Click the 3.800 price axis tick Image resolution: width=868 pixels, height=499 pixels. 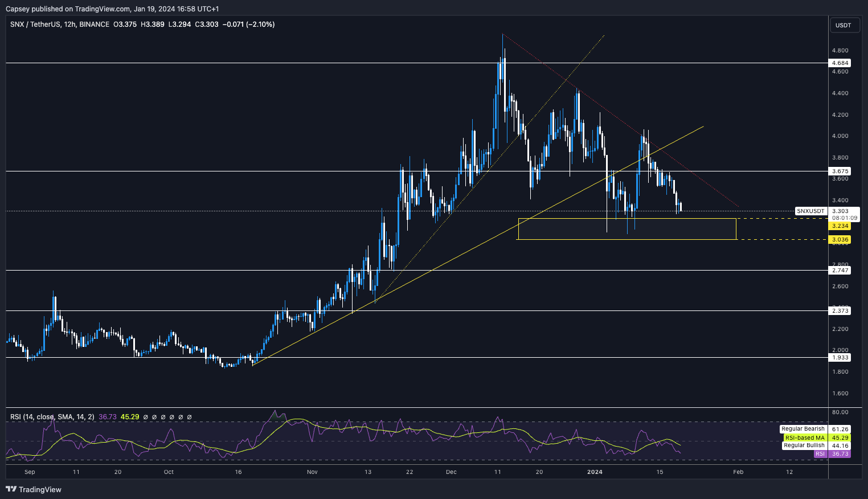point(841,158)
